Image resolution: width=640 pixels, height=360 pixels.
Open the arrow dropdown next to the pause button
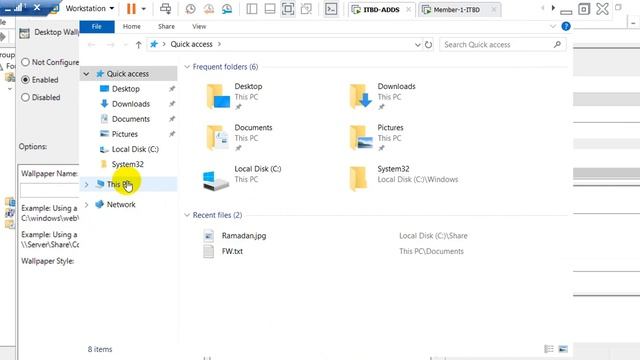143,9
